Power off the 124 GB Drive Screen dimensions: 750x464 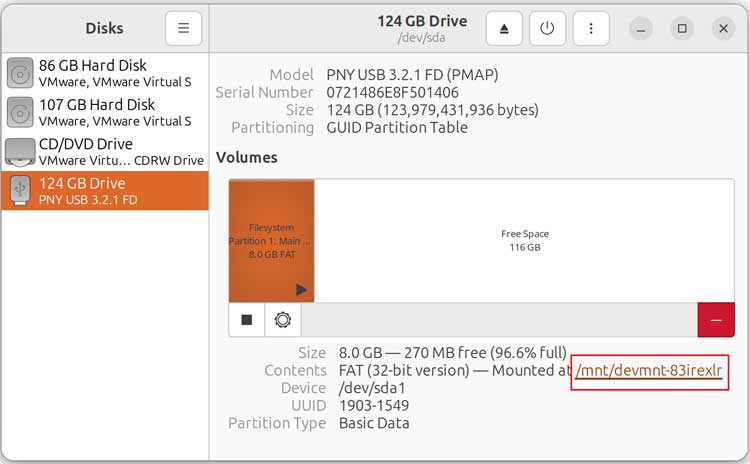click(547, 29)
